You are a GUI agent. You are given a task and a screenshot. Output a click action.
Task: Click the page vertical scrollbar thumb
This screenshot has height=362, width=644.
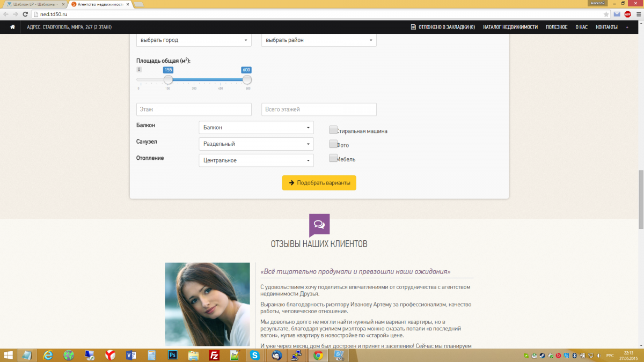click(x=641, y=200)
